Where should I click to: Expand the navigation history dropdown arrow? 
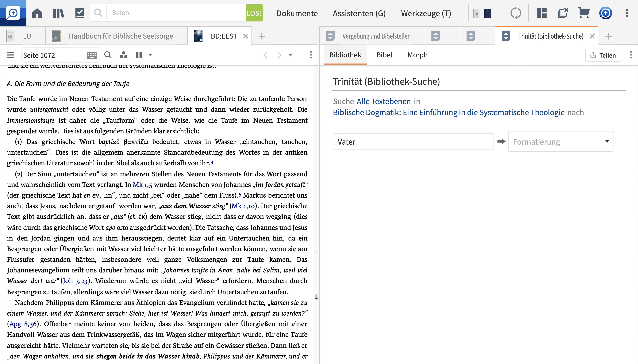291,55
